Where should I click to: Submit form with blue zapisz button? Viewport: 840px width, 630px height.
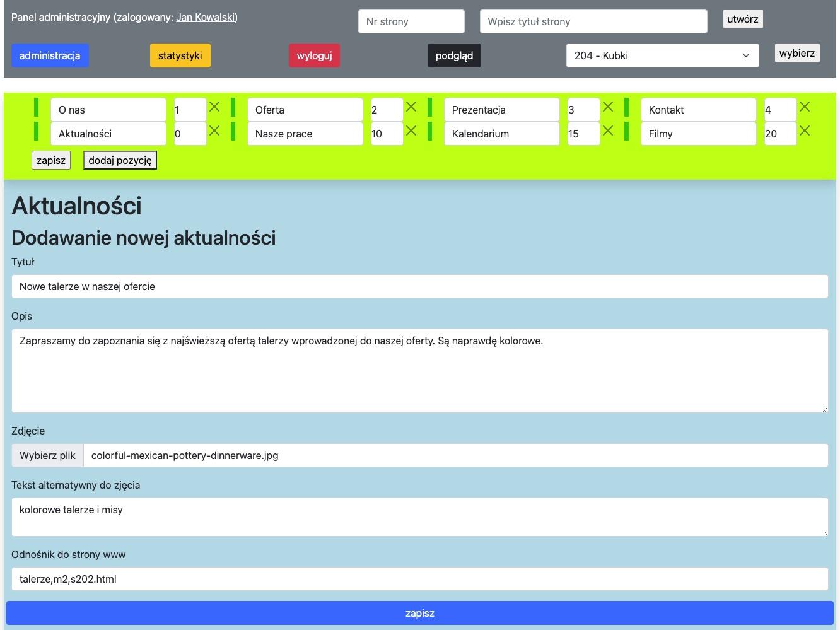tap(419, 613)
